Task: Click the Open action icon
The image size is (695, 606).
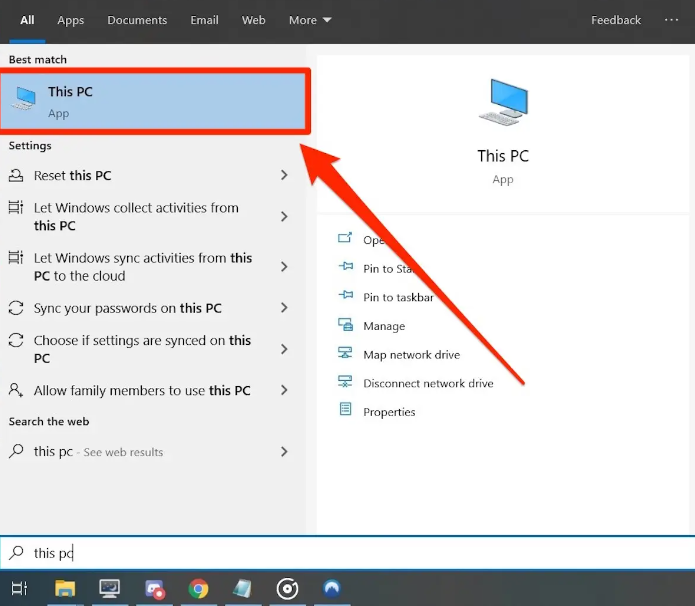Action: click(345, 238)
